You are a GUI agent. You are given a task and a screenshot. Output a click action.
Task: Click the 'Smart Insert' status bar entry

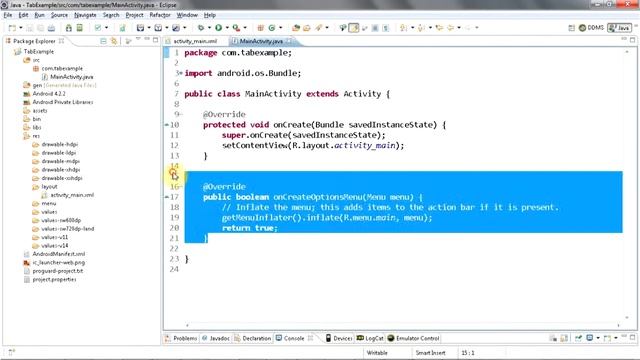pyautogui.click(x=430, y=353)
